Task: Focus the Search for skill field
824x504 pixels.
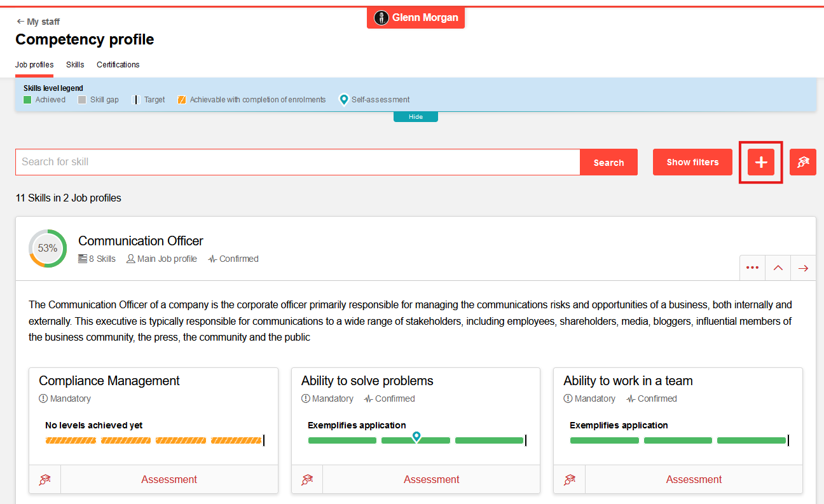Action: click(298, 162)
